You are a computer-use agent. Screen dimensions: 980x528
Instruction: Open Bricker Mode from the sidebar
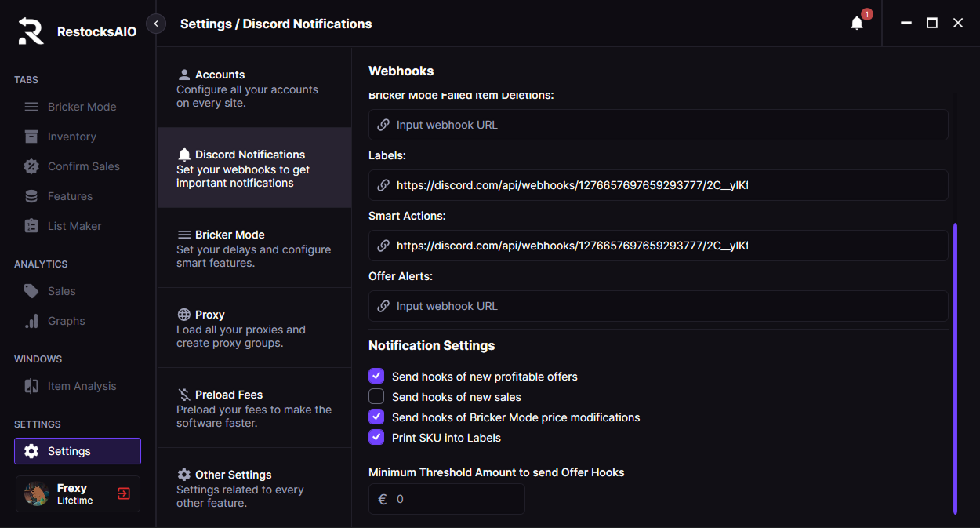81,107
